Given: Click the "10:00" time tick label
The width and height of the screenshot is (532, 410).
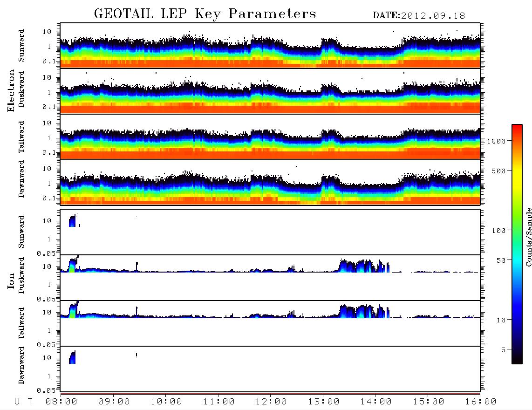Looking at the screenshot, I should click(x=166, y=402).
